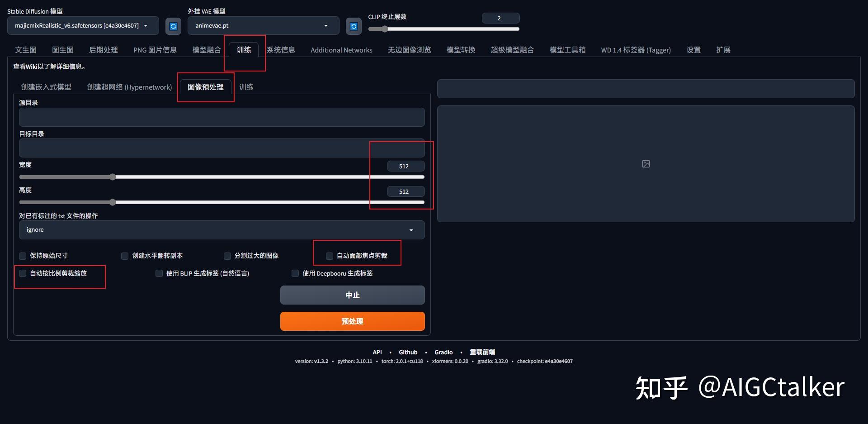Switch to 创建嵌入式模型 sub-tab

(46, 87)
